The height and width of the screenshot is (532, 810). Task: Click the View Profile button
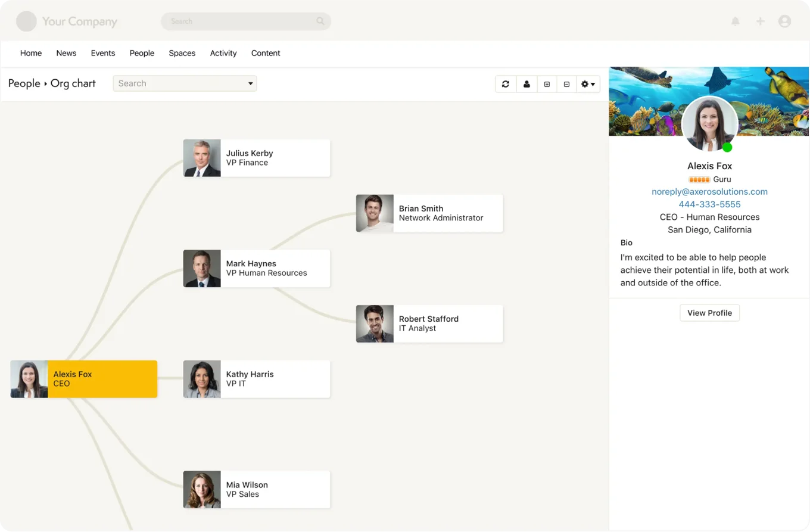(x=709, y=313)
